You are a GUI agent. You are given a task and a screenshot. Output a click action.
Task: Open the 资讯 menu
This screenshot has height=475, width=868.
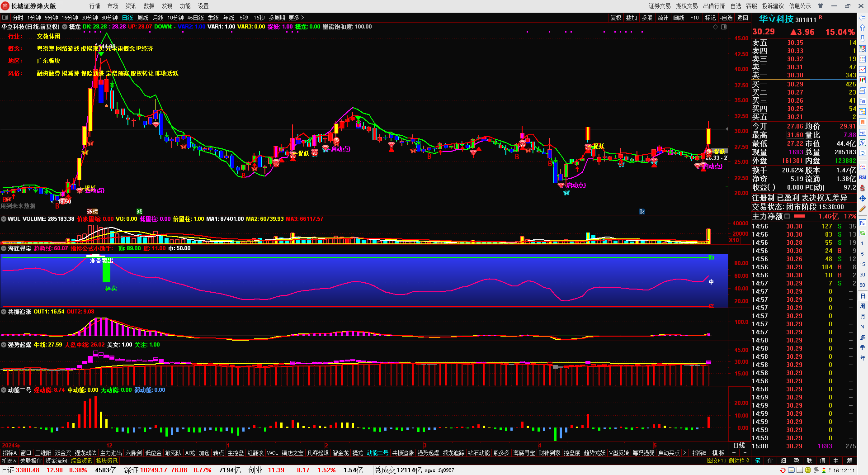coord(131,6)
